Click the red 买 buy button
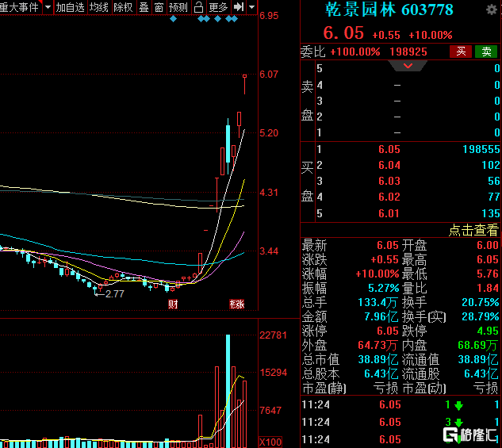 pos(461,52)
